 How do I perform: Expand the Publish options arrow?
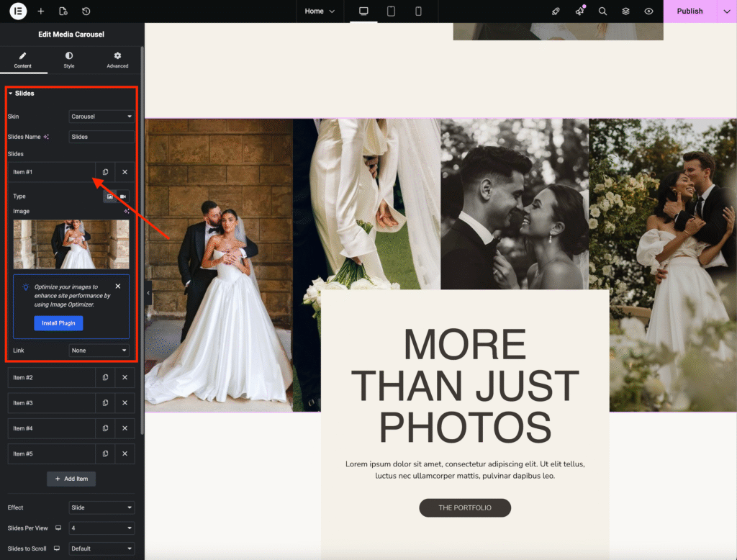coord(726,12)
